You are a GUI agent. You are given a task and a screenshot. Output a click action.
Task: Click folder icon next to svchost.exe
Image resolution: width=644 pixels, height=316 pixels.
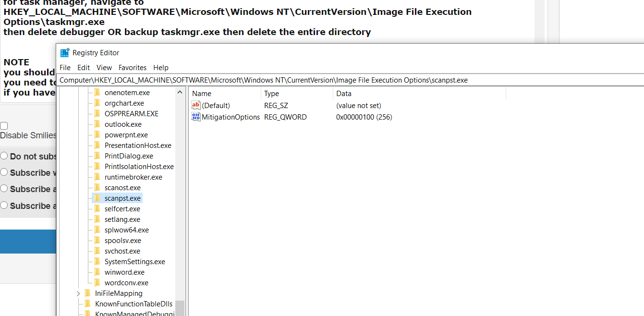(97, 251)
